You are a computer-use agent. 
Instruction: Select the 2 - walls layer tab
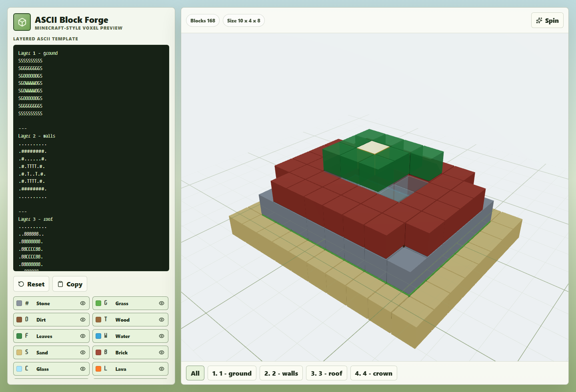point(281,373)
